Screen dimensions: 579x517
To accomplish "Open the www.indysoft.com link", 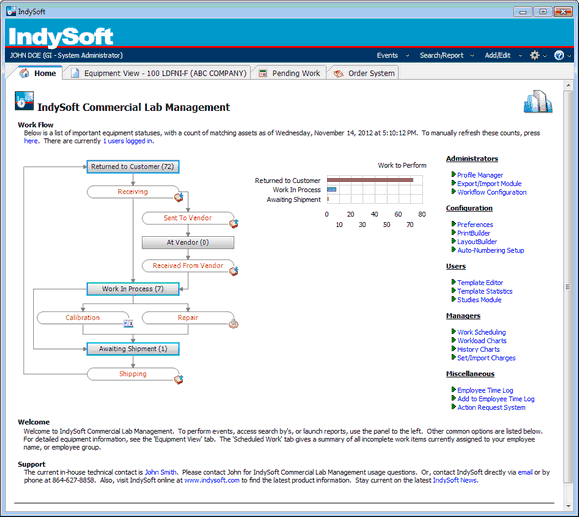I will pos(212,480).
